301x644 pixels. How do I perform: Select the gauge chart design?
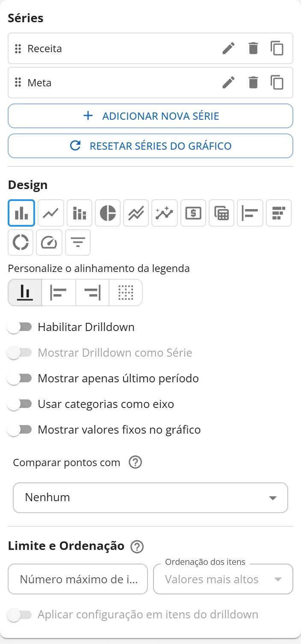[x=49, y=242]
